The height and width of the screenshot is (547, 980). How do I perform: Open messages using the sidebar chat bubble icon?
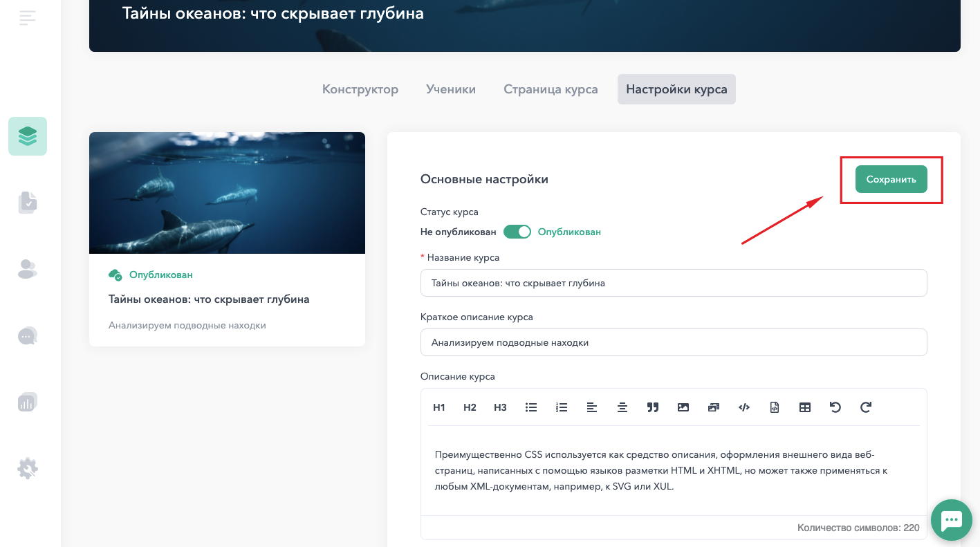click(28, 336)
